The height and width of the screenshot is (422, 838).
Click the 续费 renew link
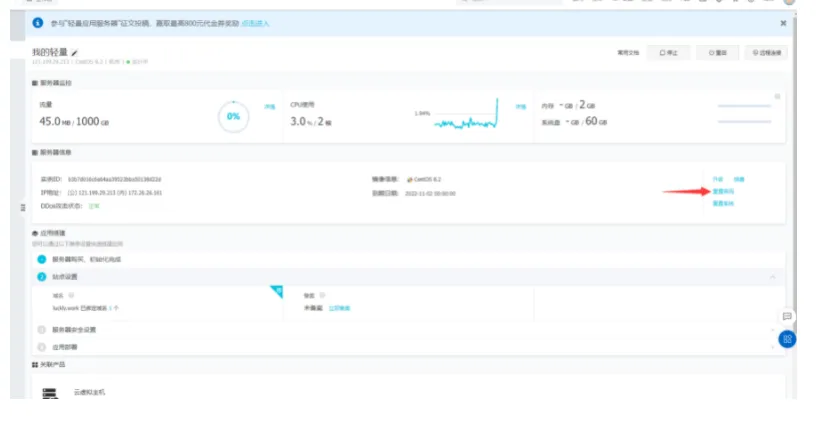click(739, 179)
